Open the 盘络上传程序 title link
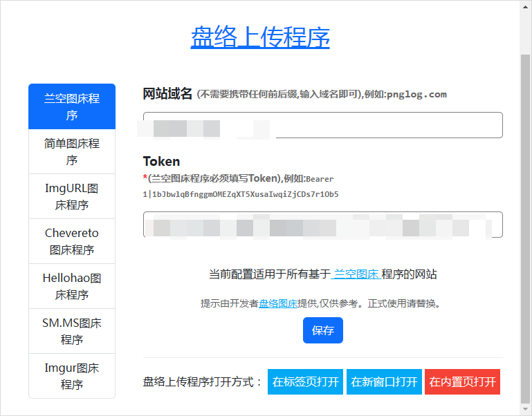The width and height of the screenshot is (532, 416). click(260, 37)
